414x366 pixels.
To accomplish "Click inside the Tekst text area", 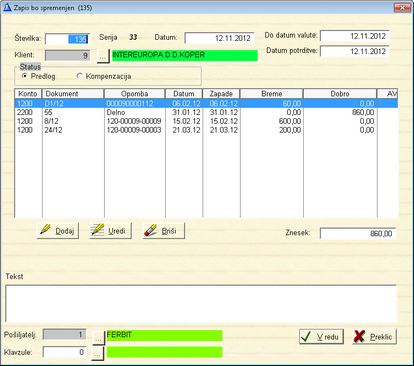I will [201, 304].
